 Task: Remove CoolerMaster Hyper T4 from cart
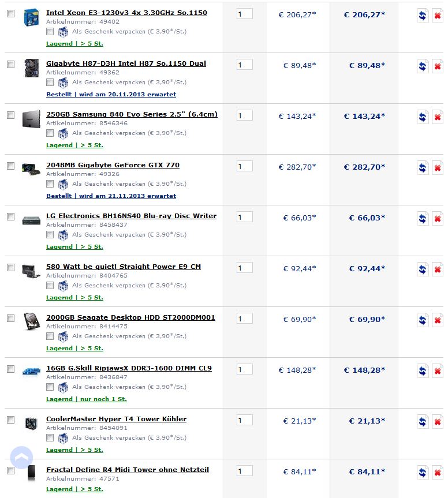click(438, 422)
